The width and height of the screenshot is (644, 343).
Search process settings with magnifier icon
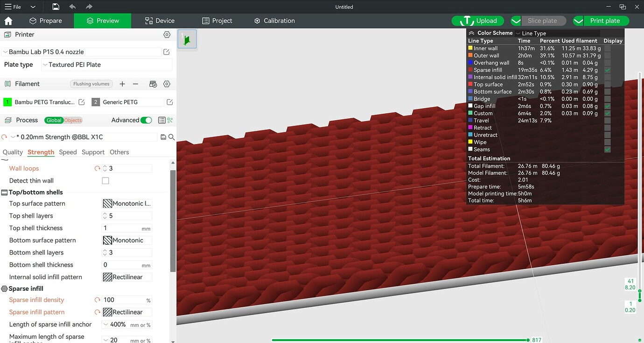[x=171, y=137]
